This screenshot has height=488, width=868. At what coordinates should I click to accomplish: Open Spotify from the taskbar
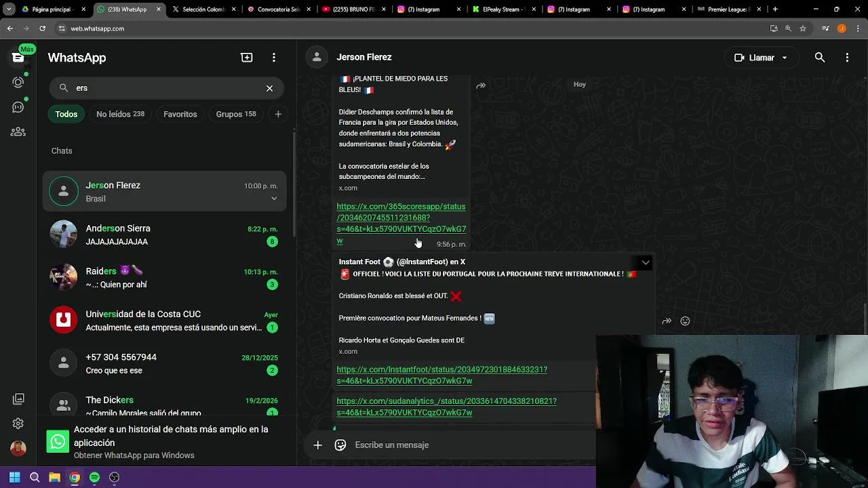(94, 477)
